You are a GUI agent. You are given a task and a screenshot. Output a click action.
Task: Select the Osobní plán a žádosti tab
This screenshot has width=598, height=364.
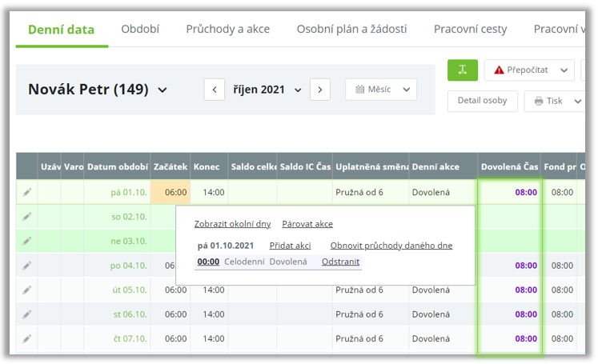coord(351,29)
